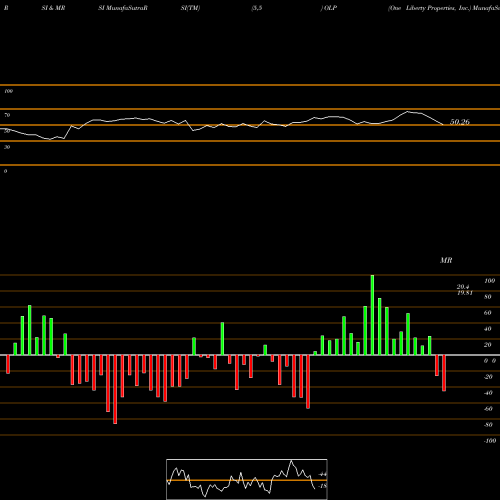Click the 100 label on the right MR axis
The image size is (500, 500).
coord(489,281)
